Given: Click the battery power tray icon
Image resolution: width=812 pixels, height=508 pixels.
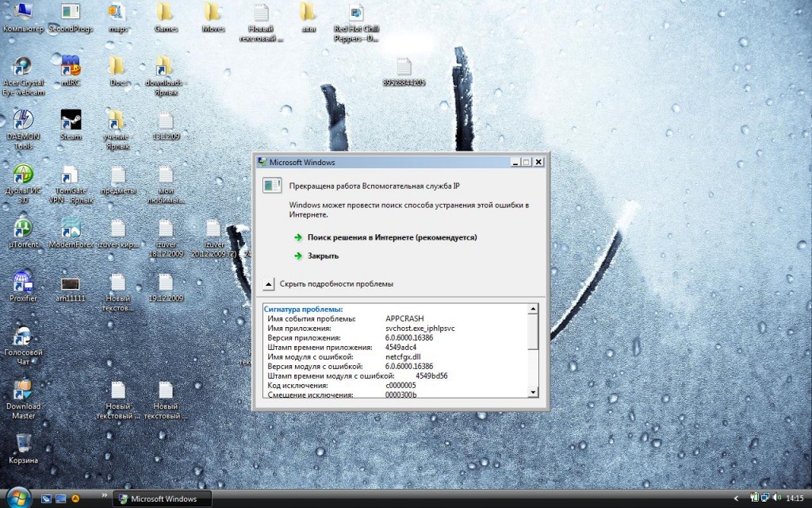Looking at the screenshot, I should (754, 498).
